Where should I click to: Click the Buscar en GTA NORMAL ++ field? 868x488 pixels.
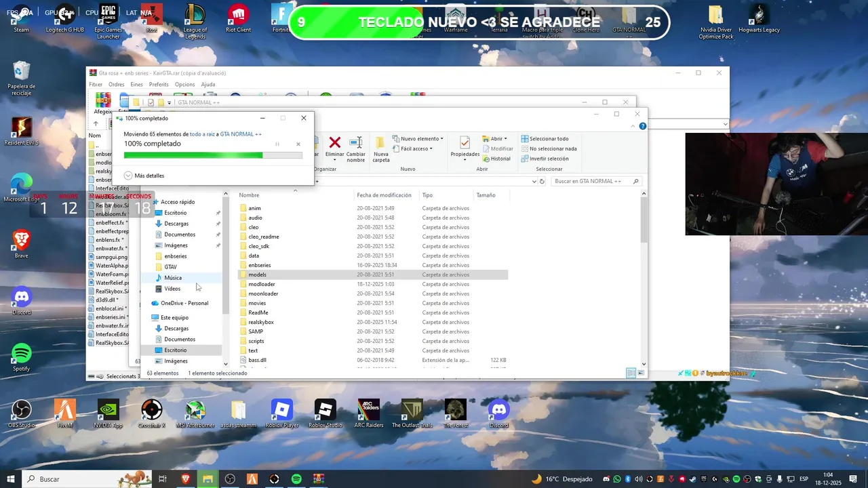(x=595, y=181)
